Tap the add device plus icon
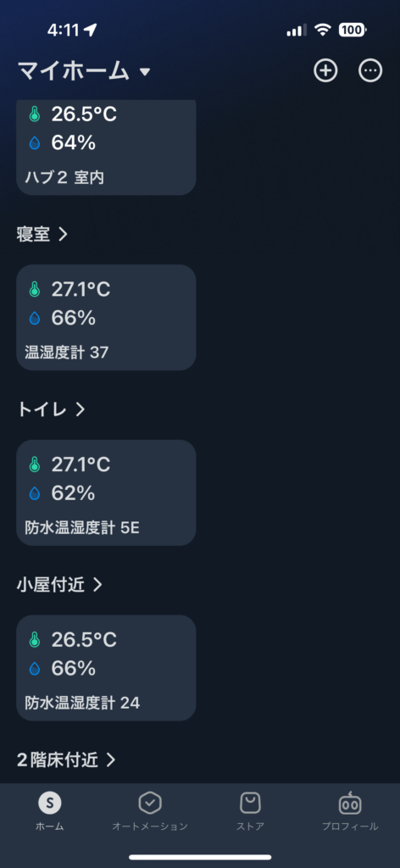This screenshot has width=400, height=868. tap(325, 71)
